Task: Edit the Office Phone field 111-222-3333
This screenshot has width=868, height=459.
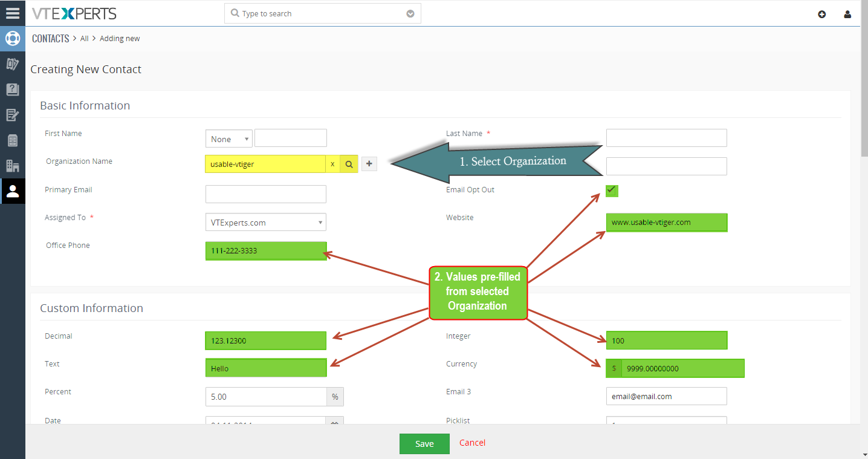Action: 266,250
